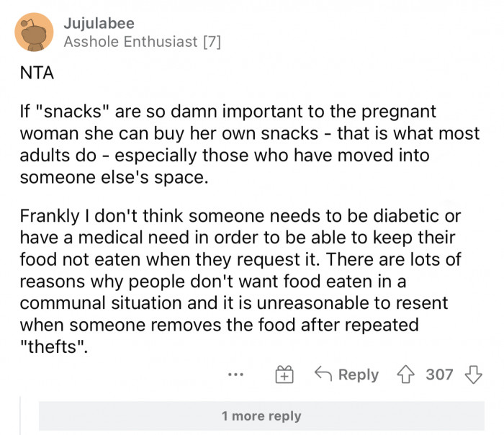Open the three-dot more options menu
Image resolution: width=504 pixels, height=435 pixels.
[x=235, y=375]
